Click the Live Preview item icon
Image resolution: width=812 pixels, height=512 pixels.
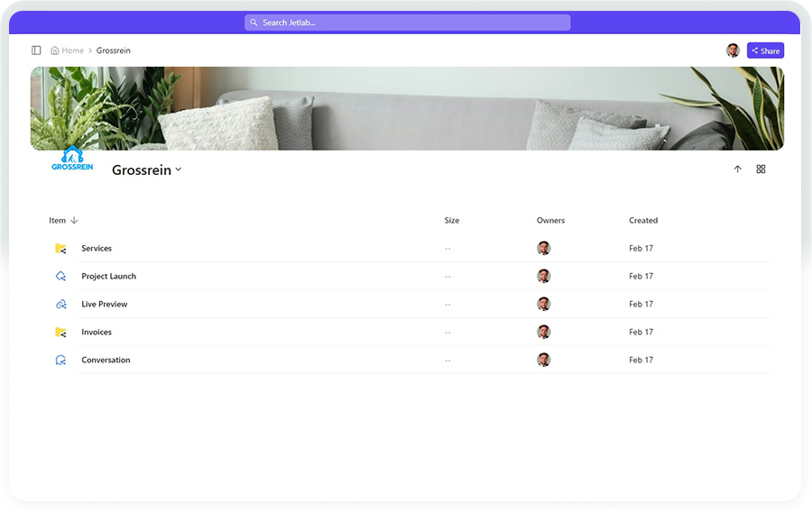(x=60, y=304)
